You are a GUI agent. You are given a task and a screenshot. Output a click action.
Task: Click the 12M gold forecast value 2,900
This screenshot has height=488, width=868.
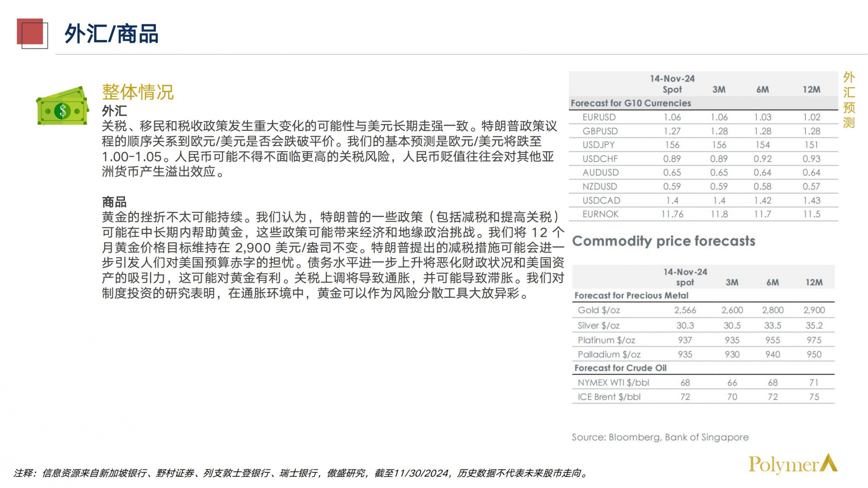click(814, 310)
